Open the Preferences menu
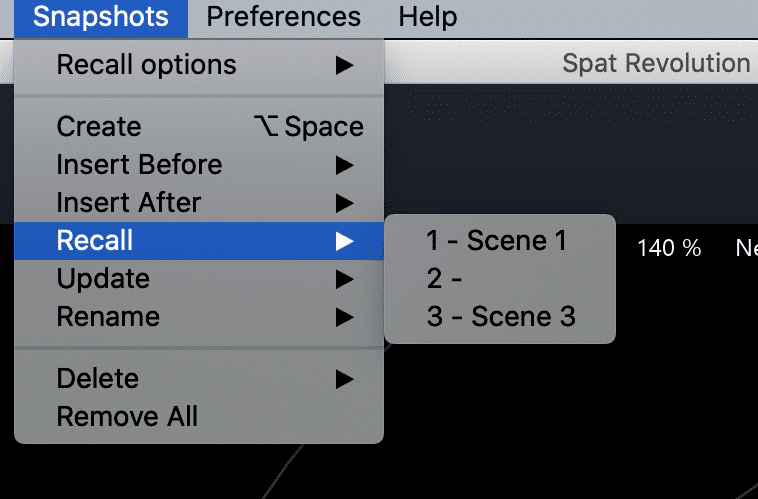 (283, 17)
